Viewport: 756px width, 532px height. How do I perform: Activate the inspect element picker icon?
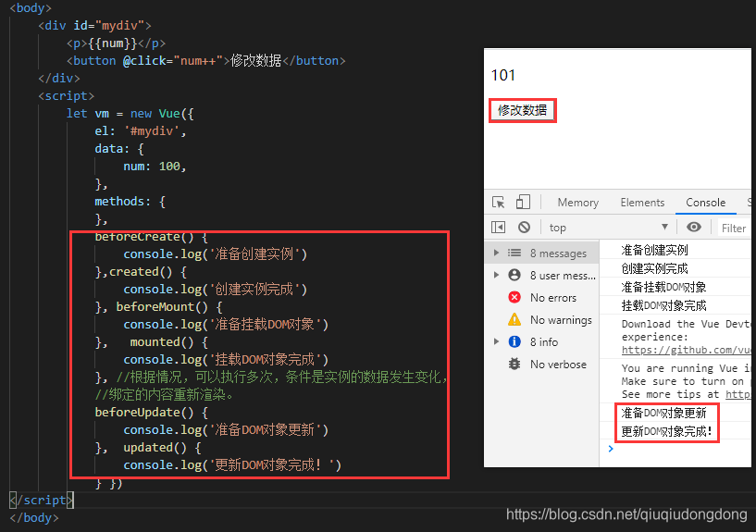coord(498,203)
